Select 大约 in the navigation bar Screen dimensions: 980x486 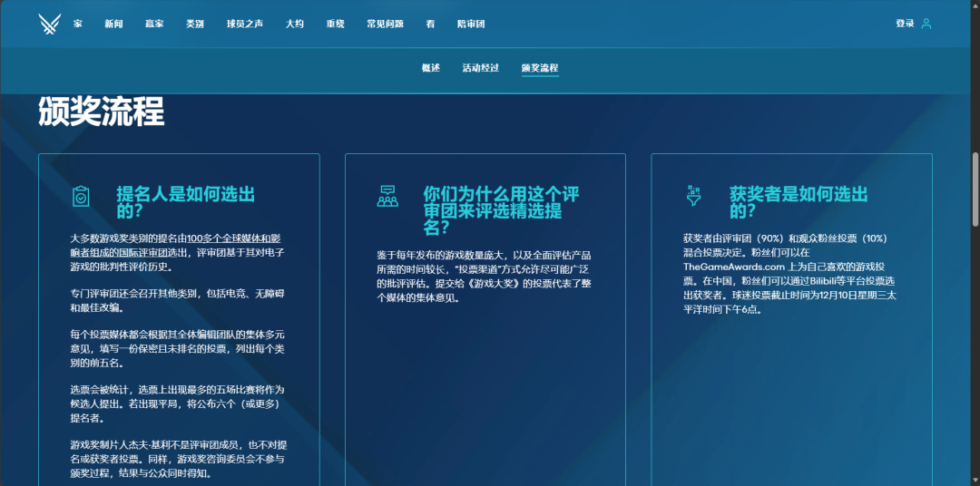295,24
